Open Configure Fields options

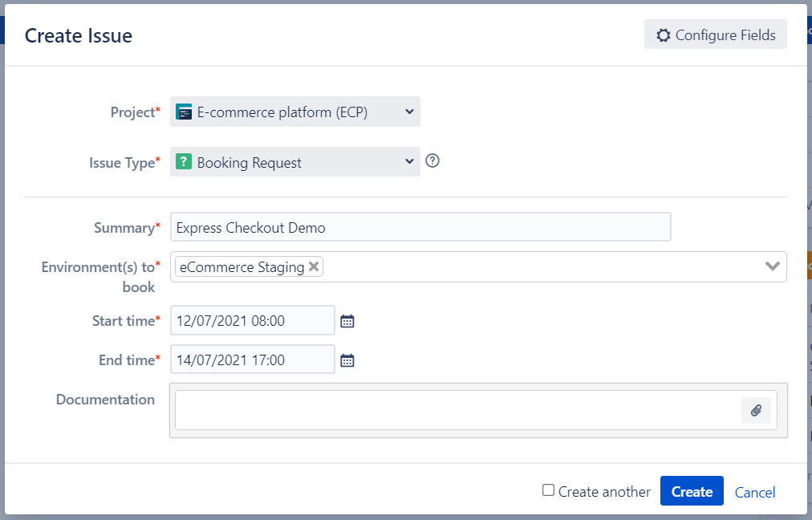click(x=714, y=35)
